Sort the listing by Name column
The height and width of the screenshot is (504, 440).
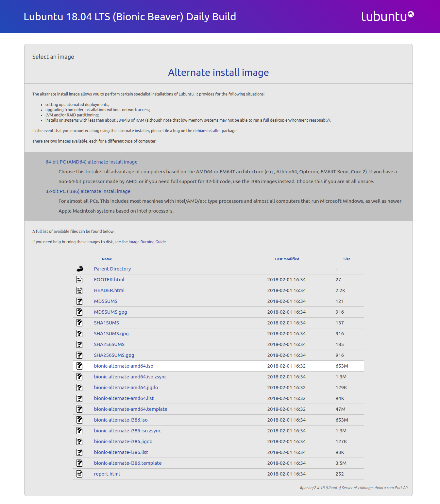pyautogui.click(x=107, y=259)
